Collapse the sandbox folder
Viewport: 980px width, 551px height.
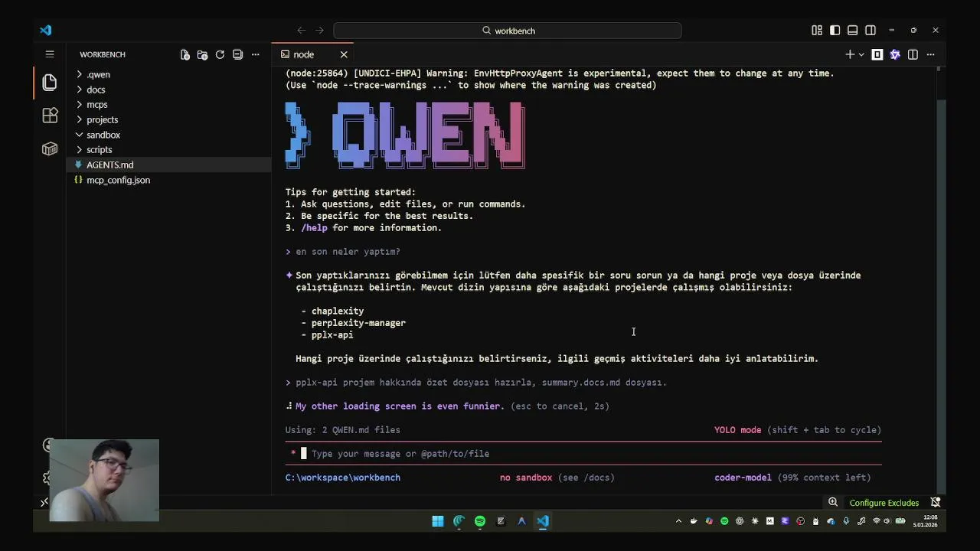click(103, 135)
